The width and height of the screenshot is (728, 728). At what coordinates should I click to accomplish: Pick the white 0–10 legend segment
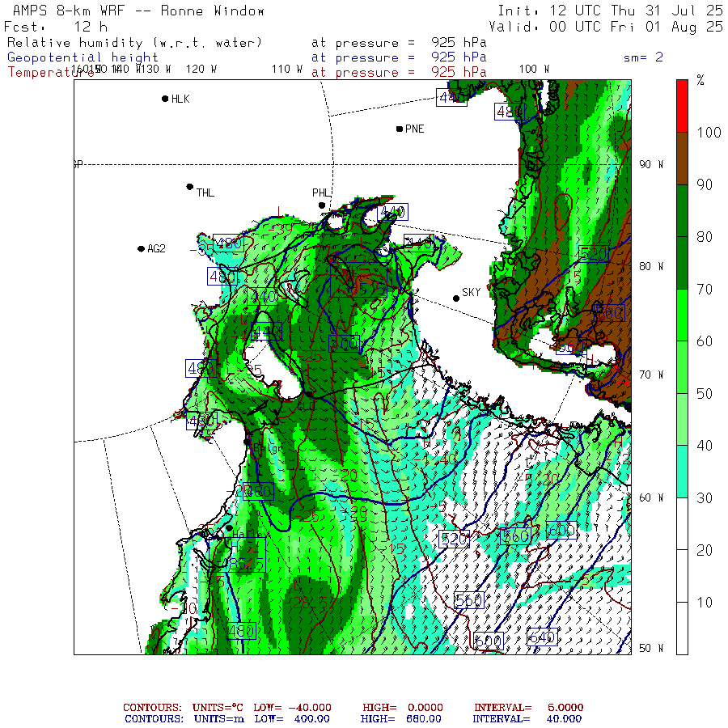pyautogui.click(x=682, y=629)
